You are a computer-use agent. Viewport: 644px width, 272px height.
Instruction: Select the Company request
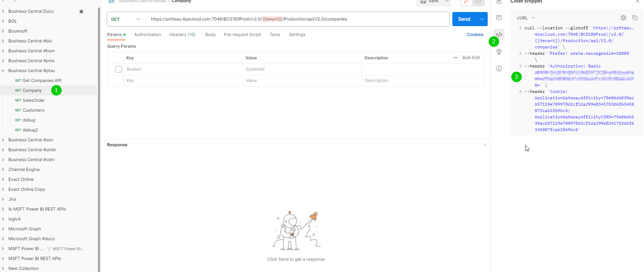click(x=32, y=90)
